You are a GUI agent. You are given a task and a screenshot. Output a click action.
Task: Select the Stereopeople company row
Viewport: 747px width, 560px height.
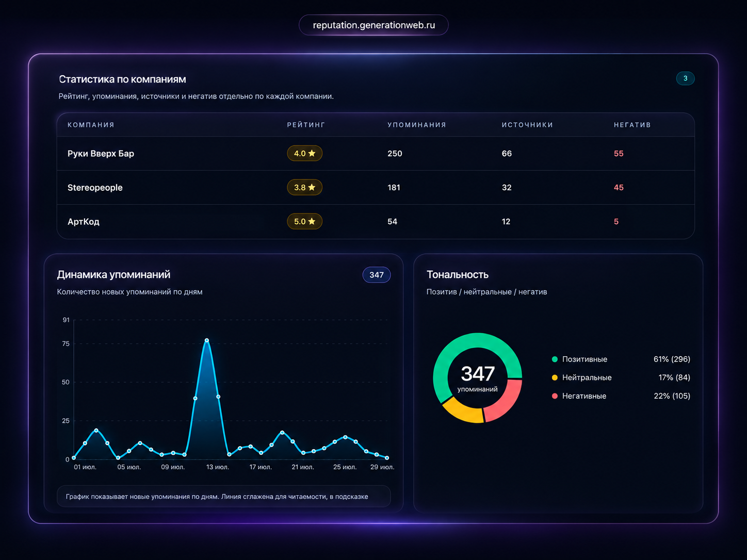point(376,187)
